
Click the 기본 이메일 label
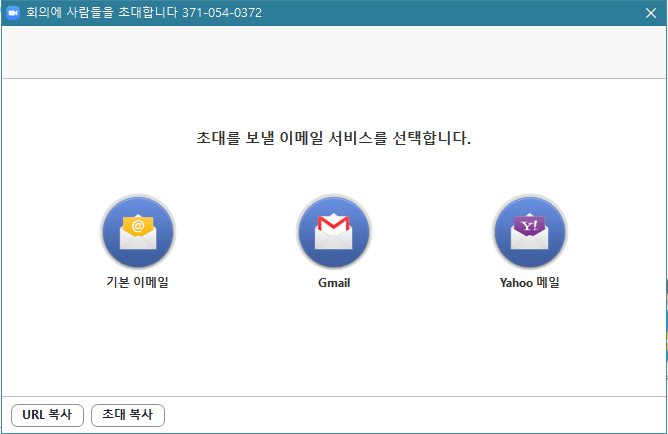point(138,282)
